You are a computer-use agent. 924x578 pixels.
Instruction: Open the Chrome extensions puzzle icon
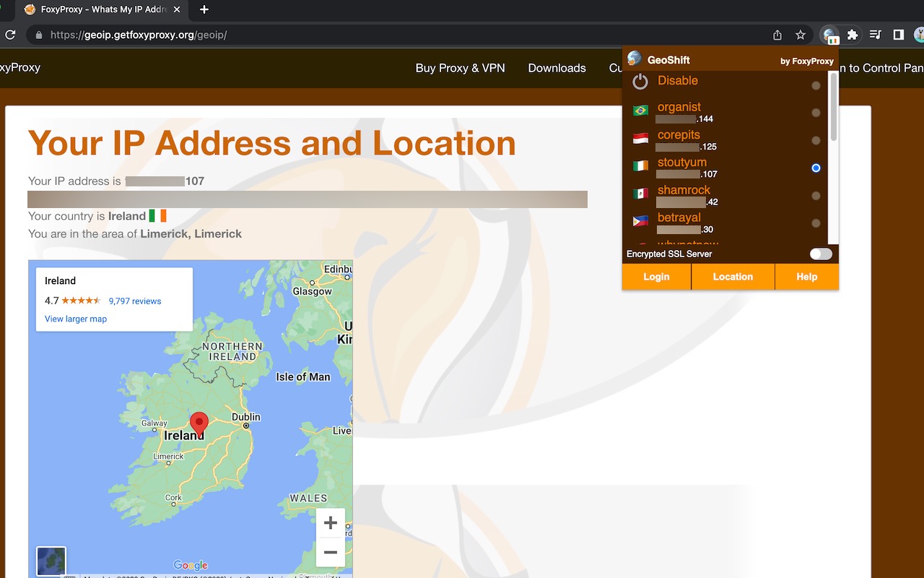(853, 35)
